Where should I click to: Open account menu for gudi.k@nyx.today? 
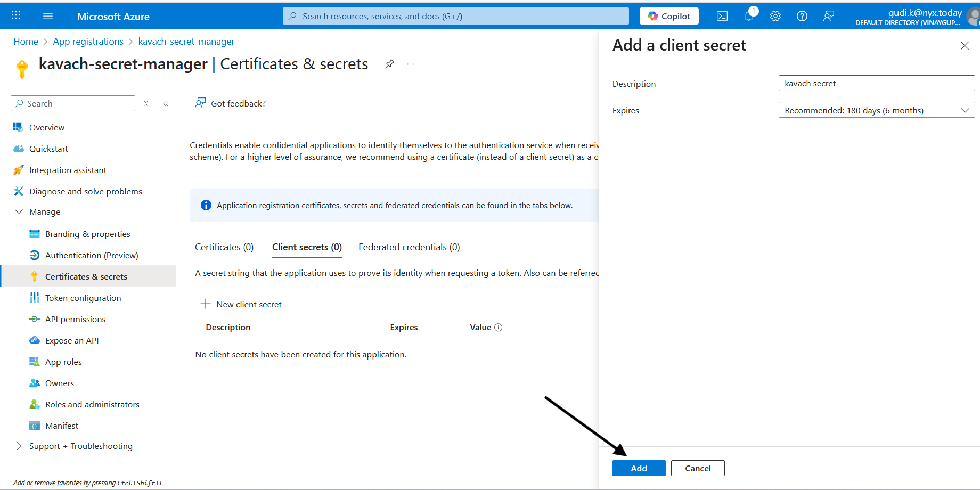[x=916, y=17]
